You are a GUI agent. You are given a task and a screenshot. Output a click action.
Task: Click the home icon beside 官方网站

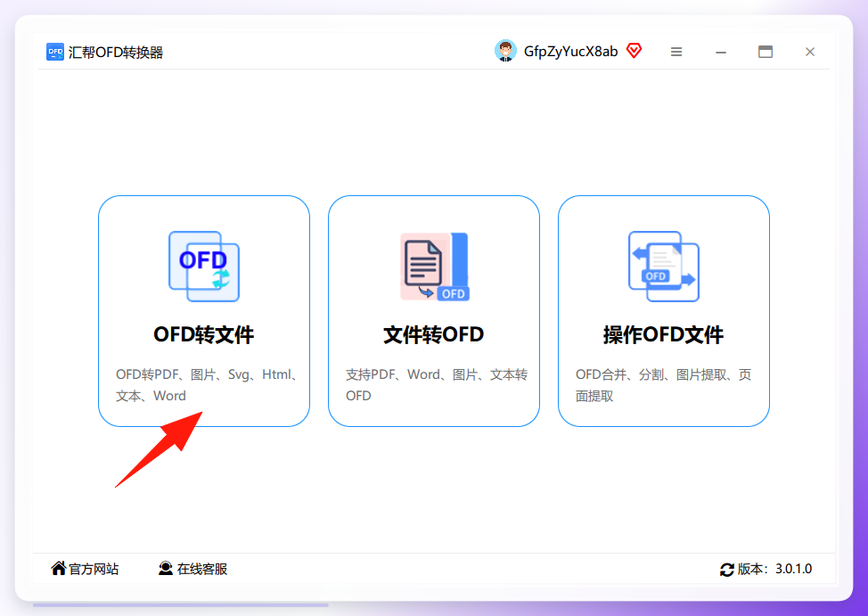point(59,568)
